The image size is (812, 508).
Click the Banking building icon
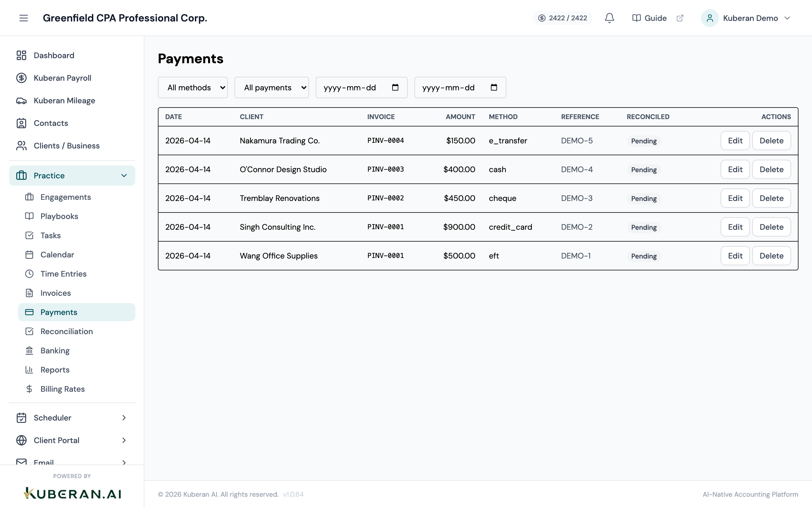[x=29, y=351]
